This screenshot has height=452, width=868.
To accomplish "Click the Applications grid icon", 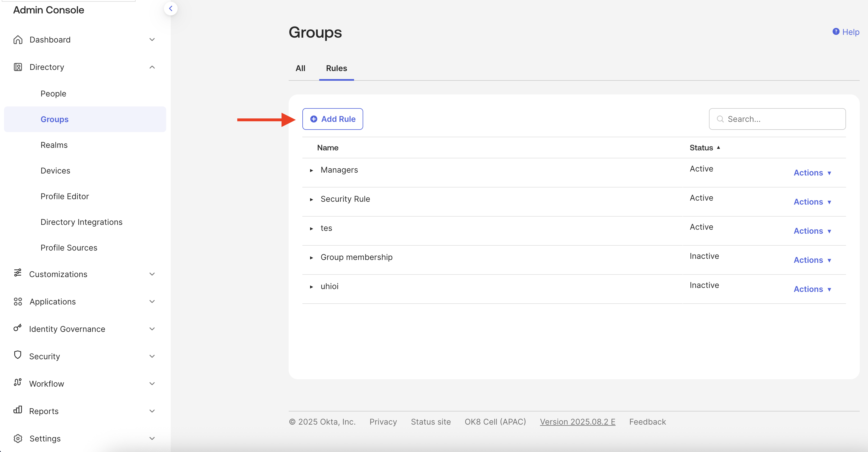I will pos(18,301).
